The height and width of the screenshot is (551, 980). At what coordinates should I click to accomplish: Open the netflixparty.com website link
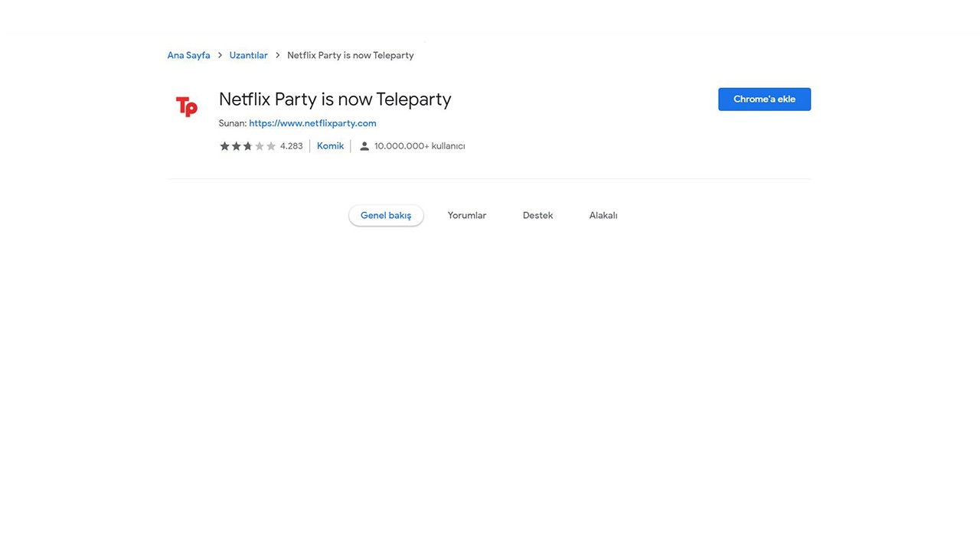coord(312,123)
